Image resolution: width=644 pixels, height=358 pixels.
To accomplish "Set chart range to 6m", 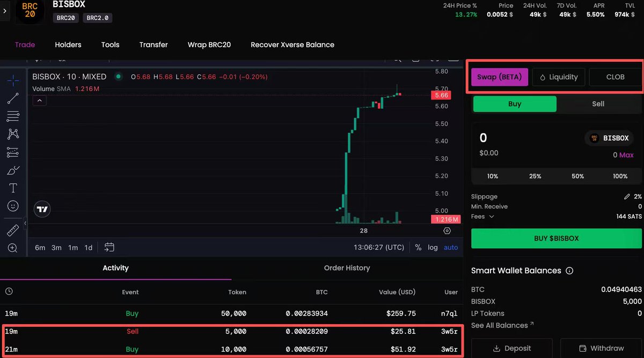I will (x=40, y=248).
